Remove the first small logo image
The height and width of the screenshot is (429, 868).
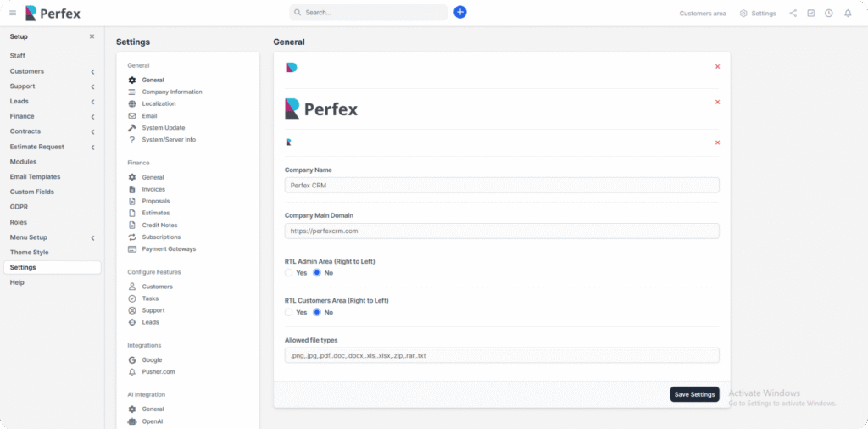pos(717,66)
